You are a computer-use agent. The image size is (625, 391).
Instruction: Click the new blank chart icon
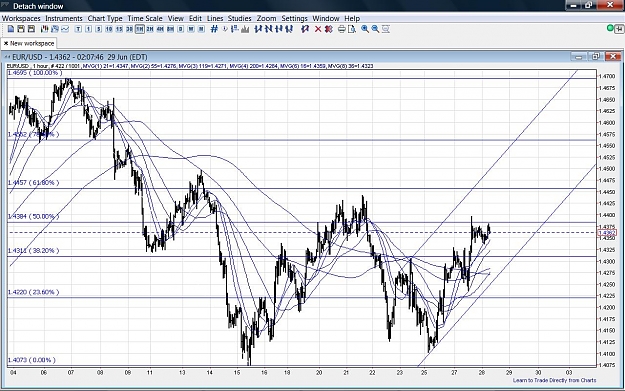[x=11, y=29]
